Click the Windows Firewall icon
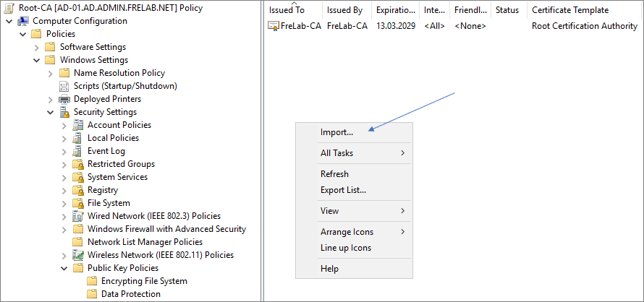Image resolution: width=644 pixels, height=302 pixels. click(78, 229)
